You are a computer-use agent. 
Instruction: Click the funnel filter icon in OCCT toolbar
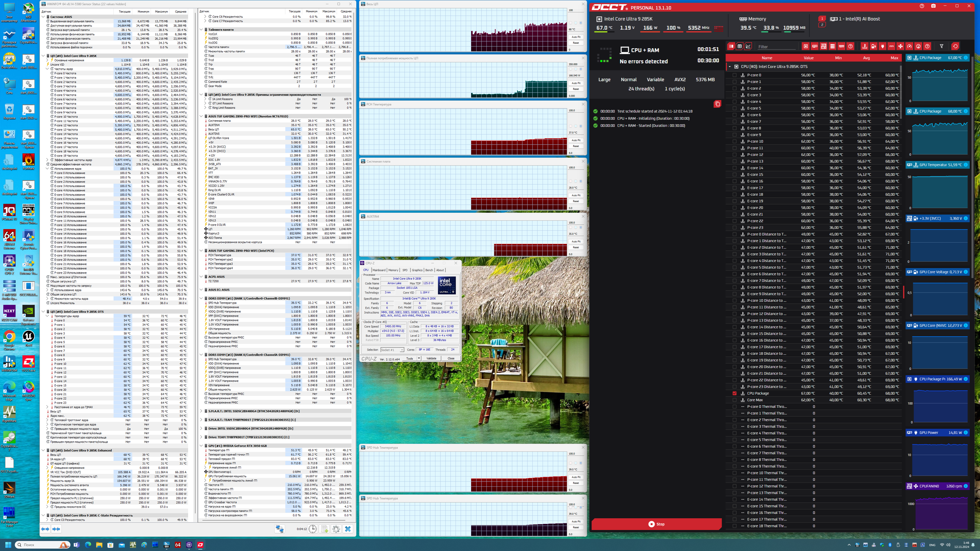941,46
